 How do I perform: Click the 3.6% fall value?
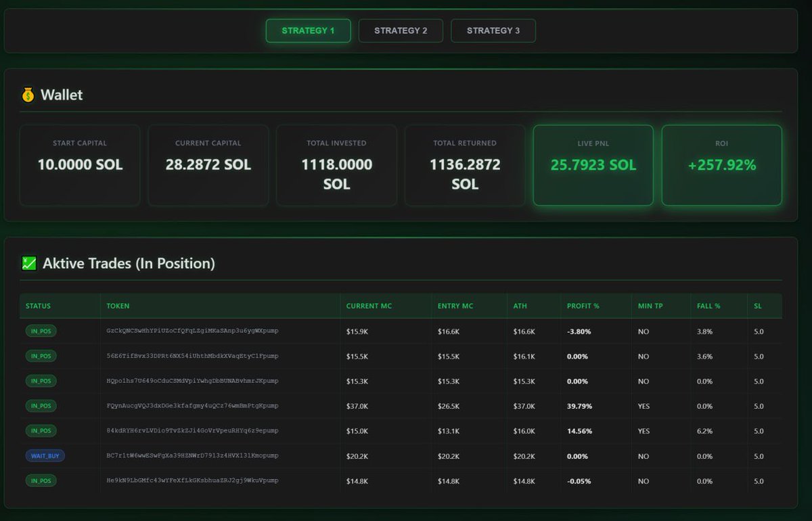click(x=704, y=357)
